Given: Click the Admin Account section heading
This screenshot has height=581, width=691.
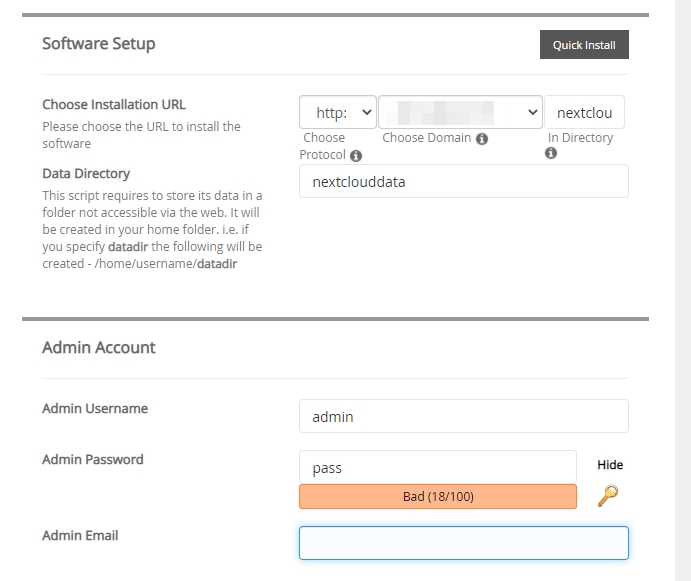Looking at the screenshot, I should coord(99,348).
